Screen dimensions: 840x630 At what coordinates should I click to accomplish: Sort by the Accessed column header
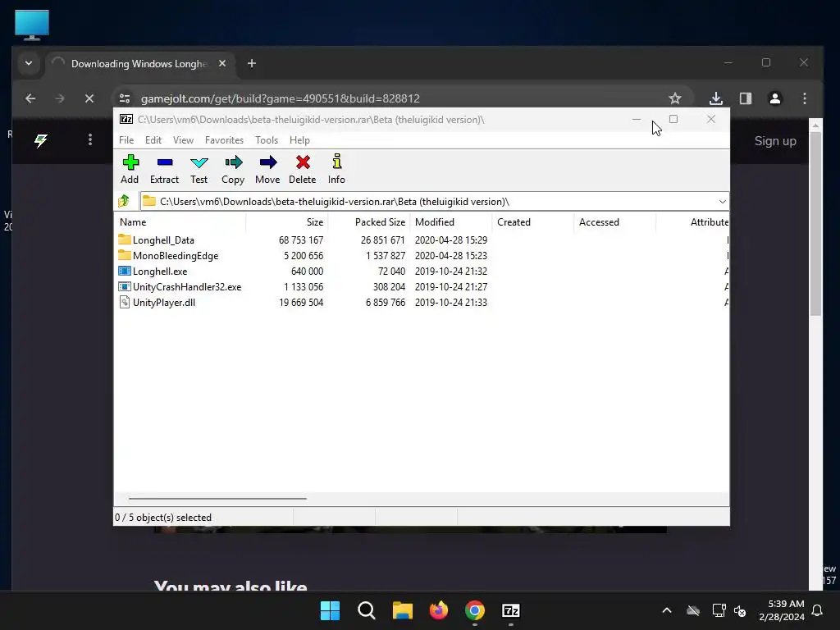click(x=615, y=221)
